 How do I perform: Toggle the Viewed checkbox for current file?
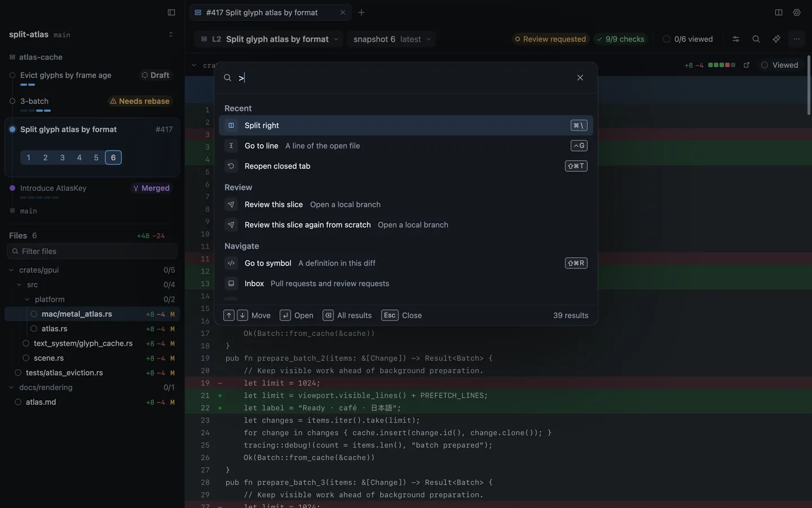(765, 65)
